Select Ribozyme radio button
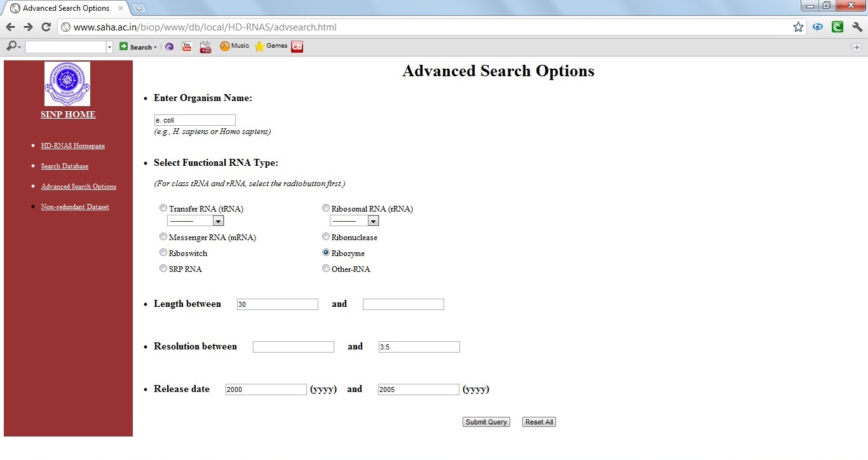The width and height of the screenshot is (868, 460). tap(326, 252)
